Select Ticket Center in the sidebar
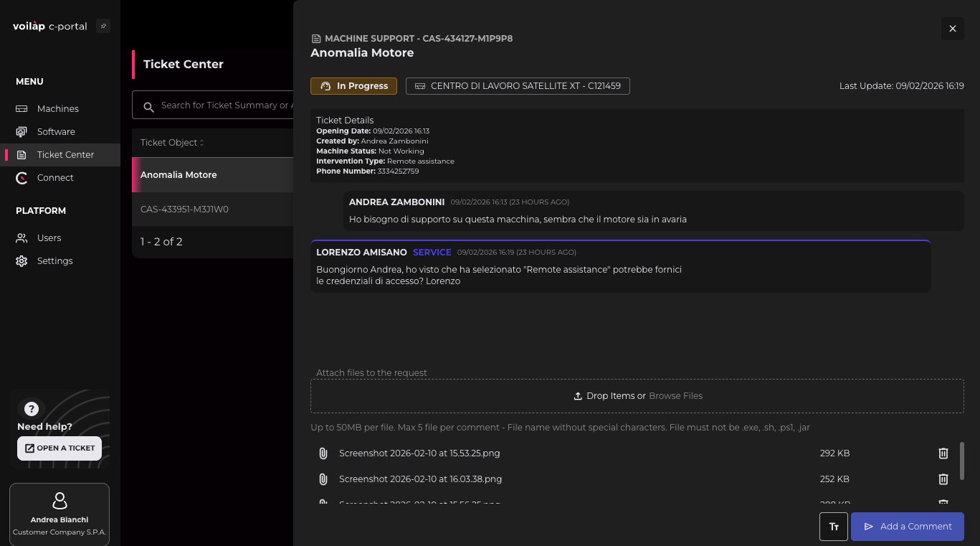980x546 pixels. [x=60, y=155]
